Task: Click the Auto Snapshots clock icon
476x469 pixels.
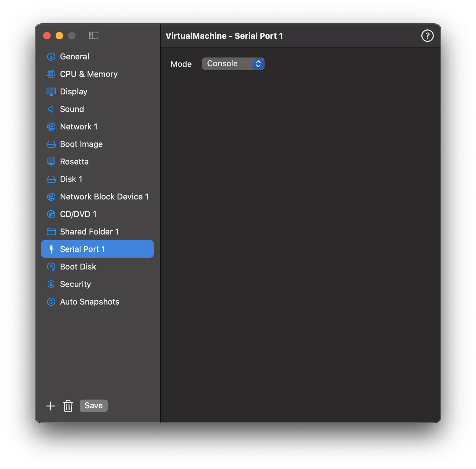Action: pos(51,302)
